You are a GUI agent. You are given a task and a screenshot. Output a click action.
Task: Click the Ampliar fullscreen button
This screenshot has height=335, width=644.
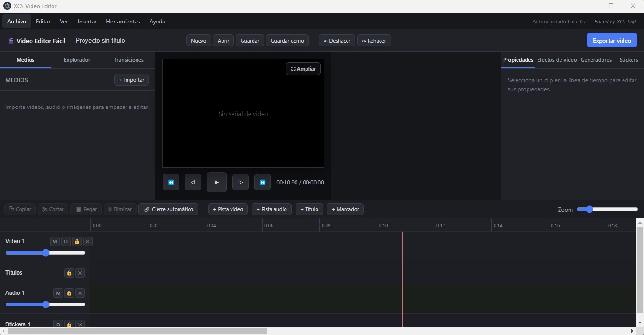[304, 69]
